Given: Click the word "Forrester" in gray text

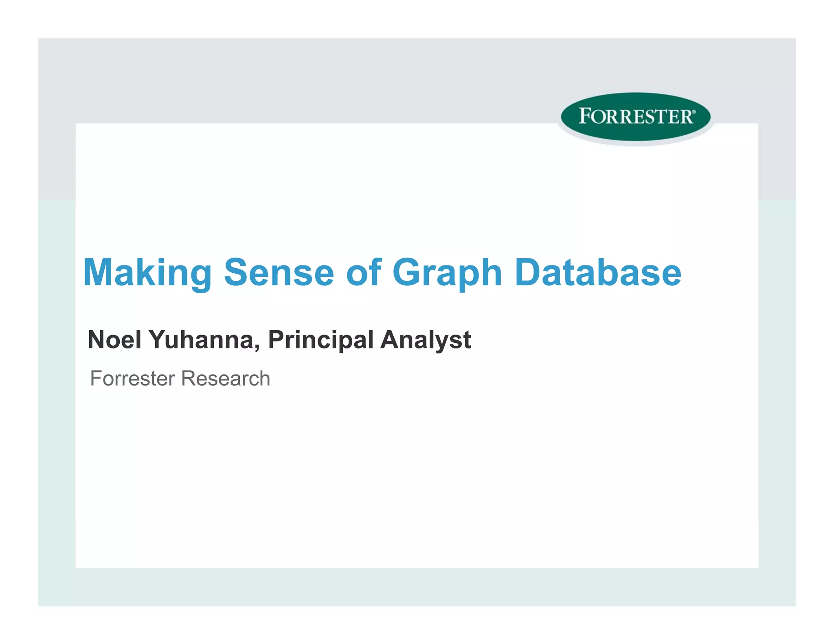Looking at the screenshot, I should [x=132, y=378].
